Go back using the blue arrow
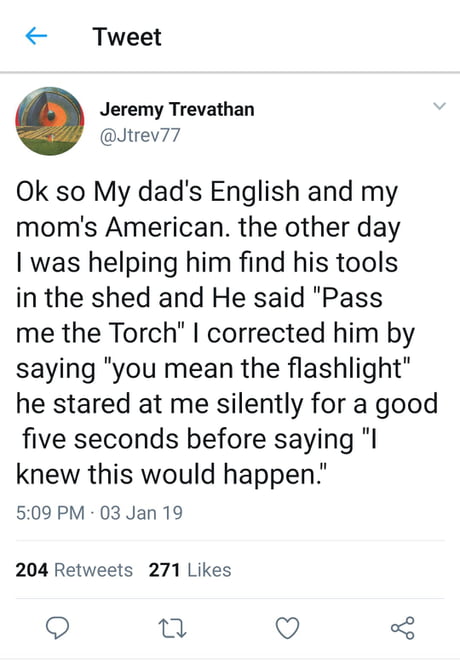Image resolution: width=460 pixels, height=662 pixels. (x=36, y=36)
